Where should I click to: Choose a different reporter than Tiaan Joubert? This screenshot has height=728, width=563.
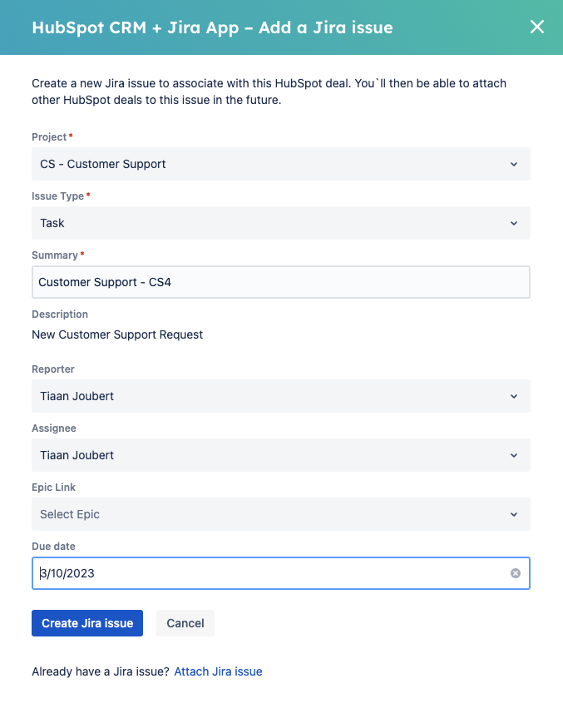(x=281, y=396)
